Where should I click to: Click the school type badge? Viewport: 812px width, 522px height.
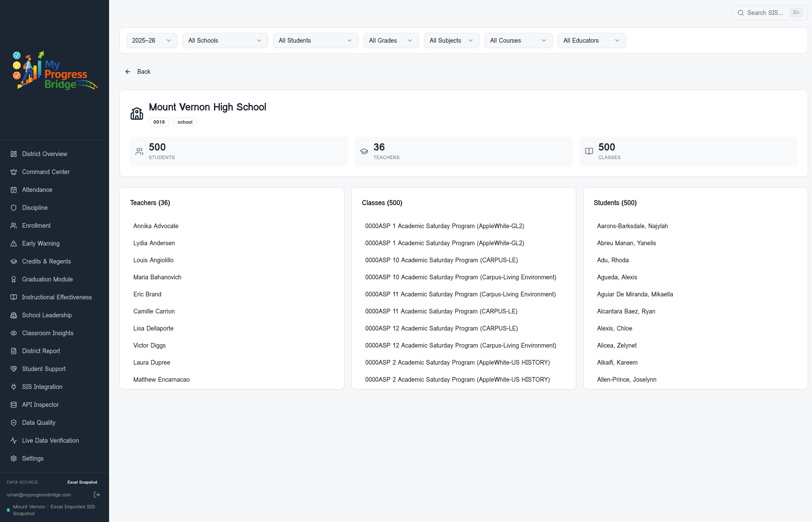point(185,122)
